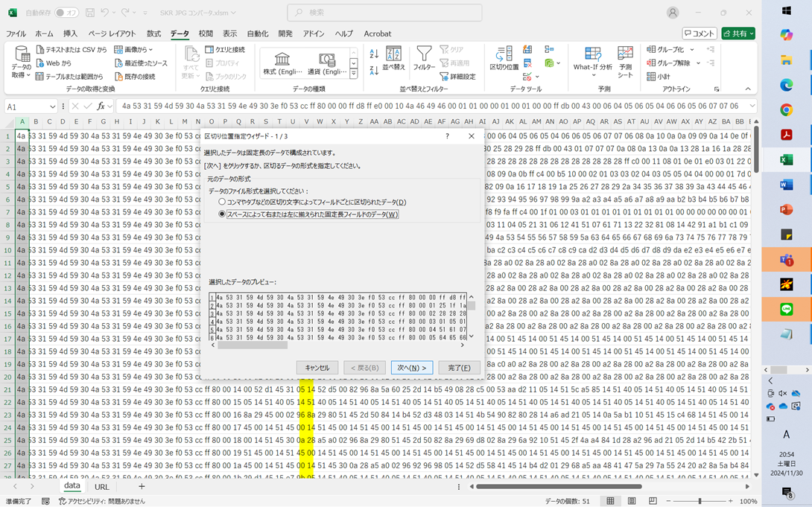This screenshot has width=812, height=507.
Task: Open the データの取得 (Get Data) button
Action: [22, 62]
